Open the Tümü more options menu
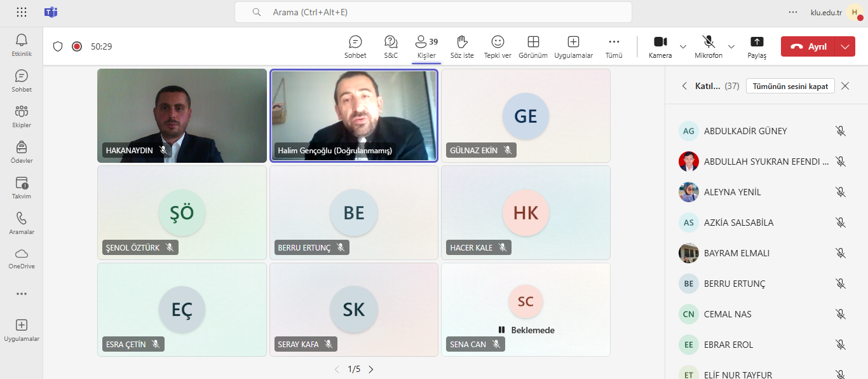Viewport: 868px width, 379px height. coord(614,47)
